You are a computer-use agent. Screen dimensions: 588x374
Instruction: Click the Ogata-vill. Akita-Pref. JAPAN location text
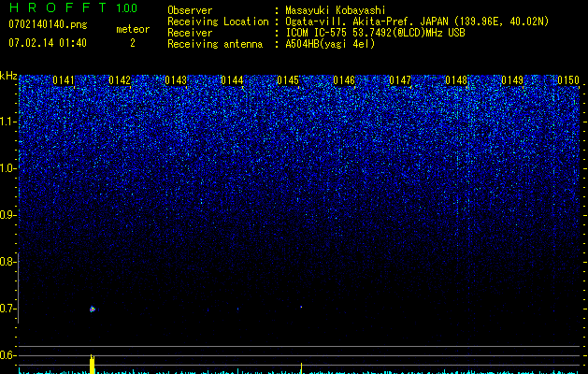(417, 22)
